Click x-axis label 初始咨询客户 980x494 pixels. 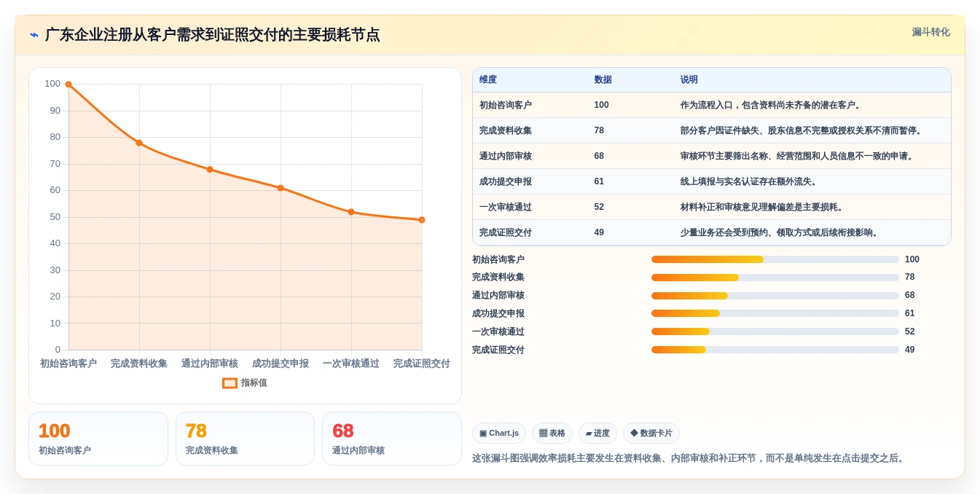coord(68,364)
